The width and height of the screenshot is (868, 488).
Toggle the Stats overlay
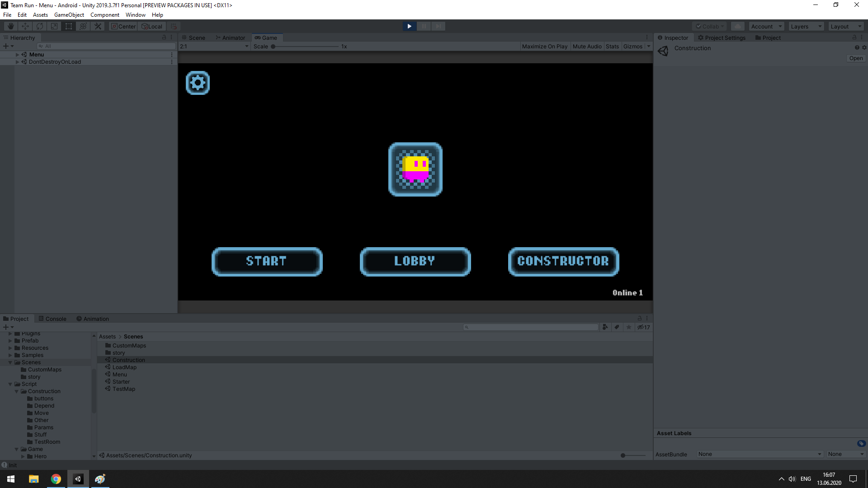click(612, 47)
